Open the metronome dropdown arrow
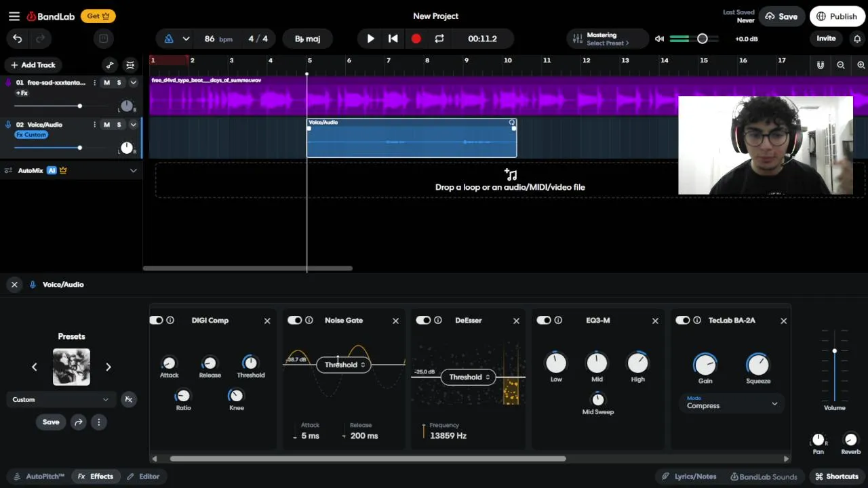Viewport: 868px width, 488px height. (x=186, y=39)
